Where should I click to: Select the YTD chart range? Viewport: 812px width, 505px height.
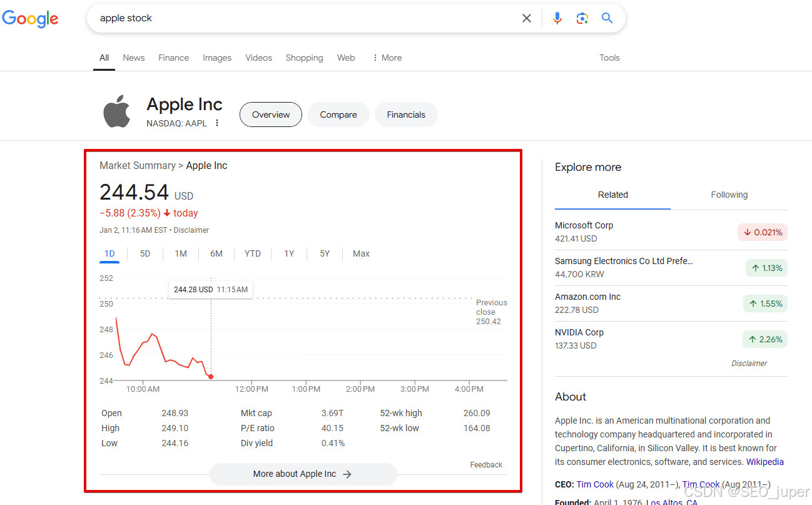[x=253, y=253]
